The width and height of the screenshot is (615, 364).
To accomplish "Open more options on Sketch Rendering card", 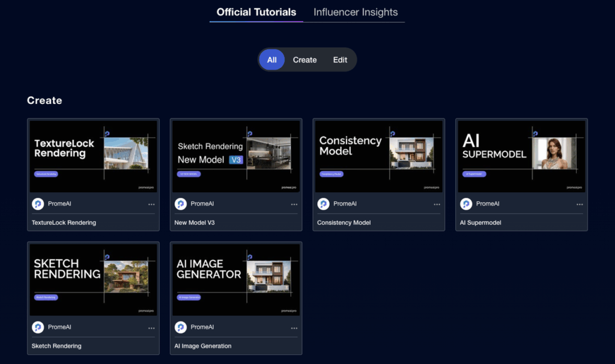I will click(x=151, y=328).
